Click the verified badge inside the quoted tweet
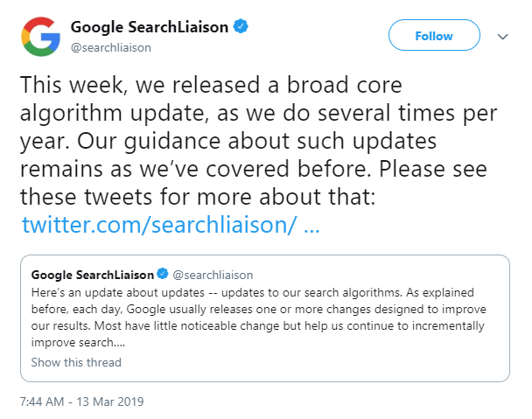532x419 pixels. click(x=161, y=273)
